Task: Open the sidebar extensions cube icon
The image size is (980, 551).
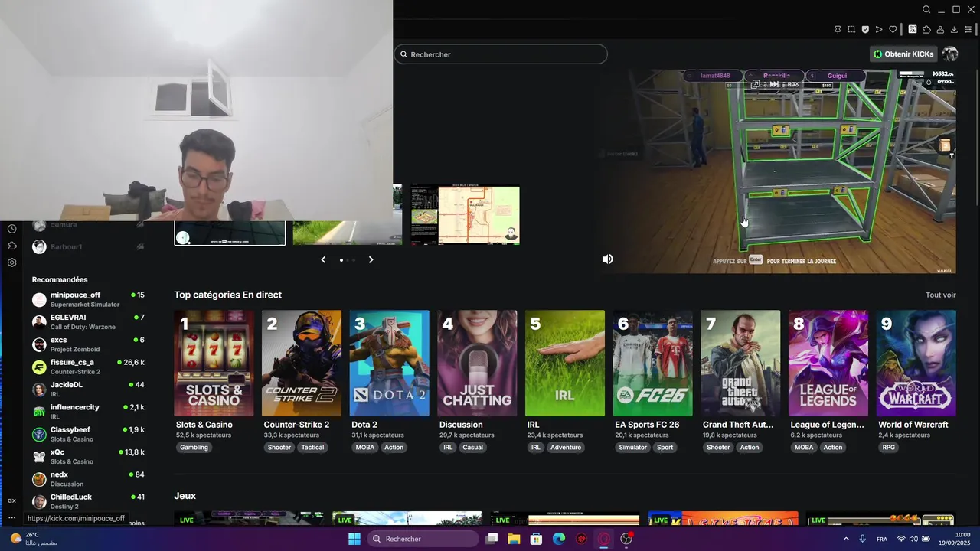Action: point(12,246)
